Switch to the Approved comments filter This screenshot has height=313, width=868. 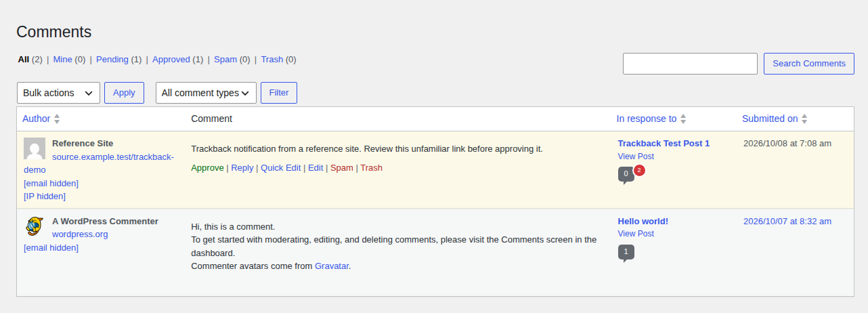click(171, 60)
